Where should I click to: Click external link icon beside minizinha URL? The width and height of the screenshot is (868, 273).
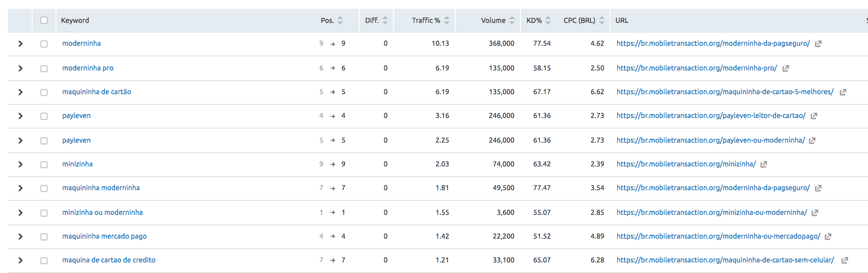[764, 164]
